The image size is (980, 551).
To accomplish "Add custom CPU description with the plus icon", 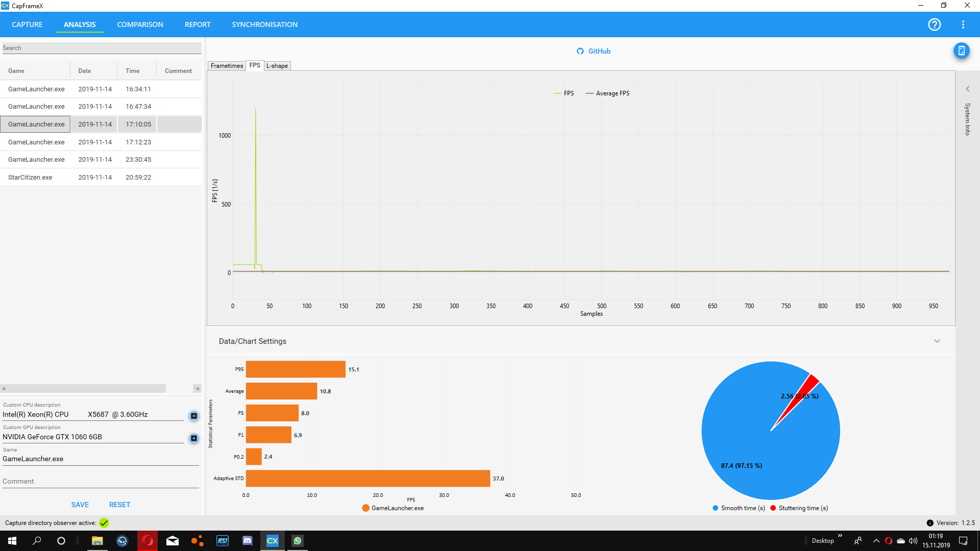I will (x=193, y=416).
